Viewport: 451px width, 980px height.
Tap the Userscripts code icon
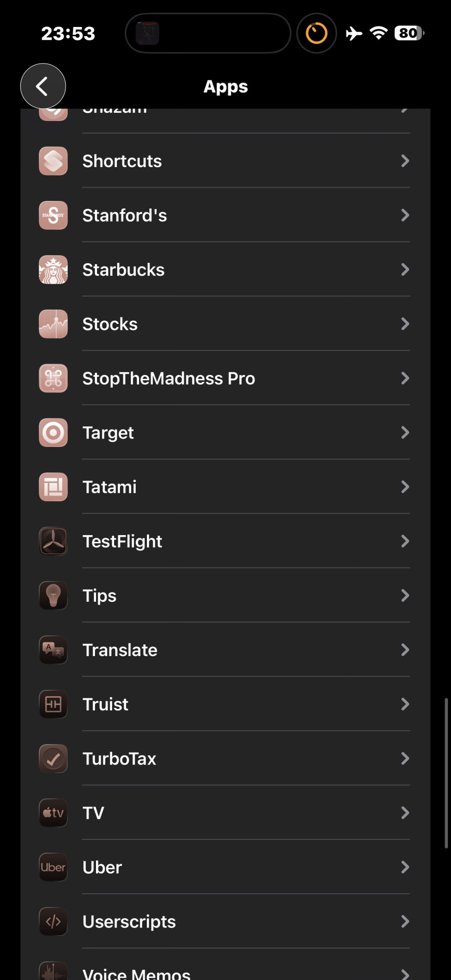click(53, 922)
